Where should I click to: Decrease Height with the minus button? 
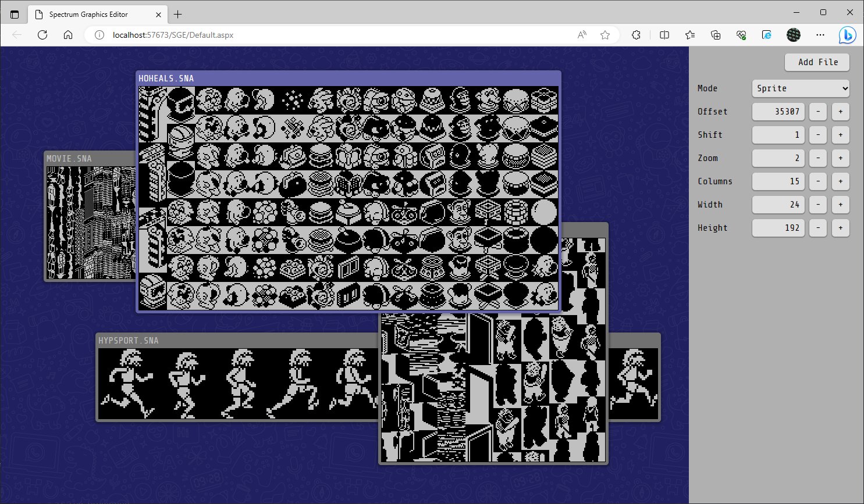818,228
